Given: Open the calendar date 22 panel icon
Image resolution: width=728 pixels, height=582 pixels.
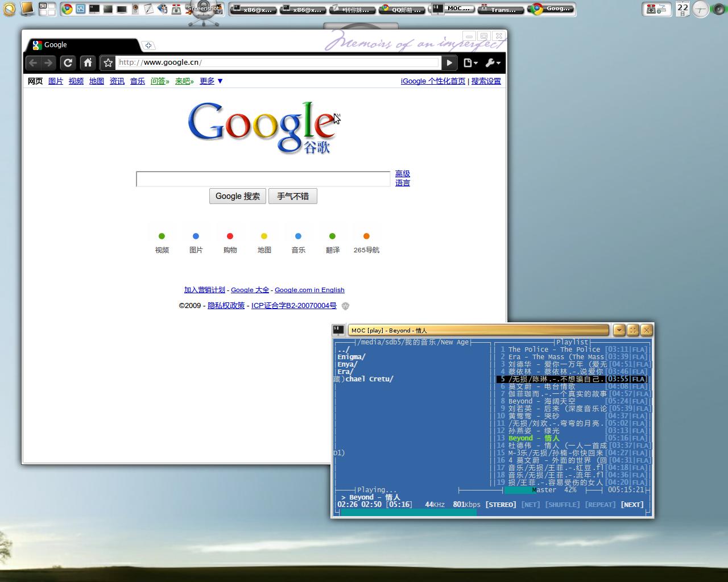Looking at the screenshot, I should pyautogui.click(x=682, y=9).
